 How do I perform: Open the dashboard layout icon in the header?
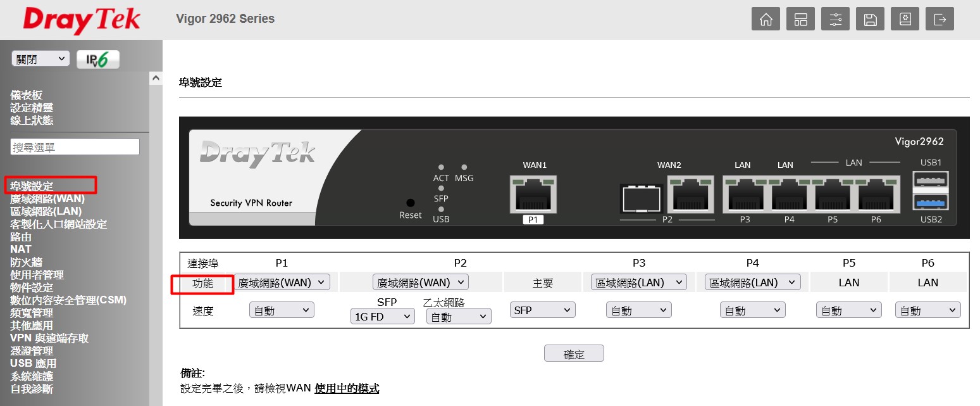[x=800, y=19]
